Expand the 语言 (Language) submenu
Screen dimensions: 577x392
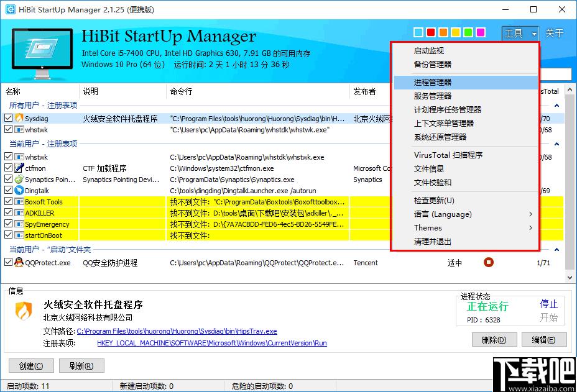coord(465,214)
